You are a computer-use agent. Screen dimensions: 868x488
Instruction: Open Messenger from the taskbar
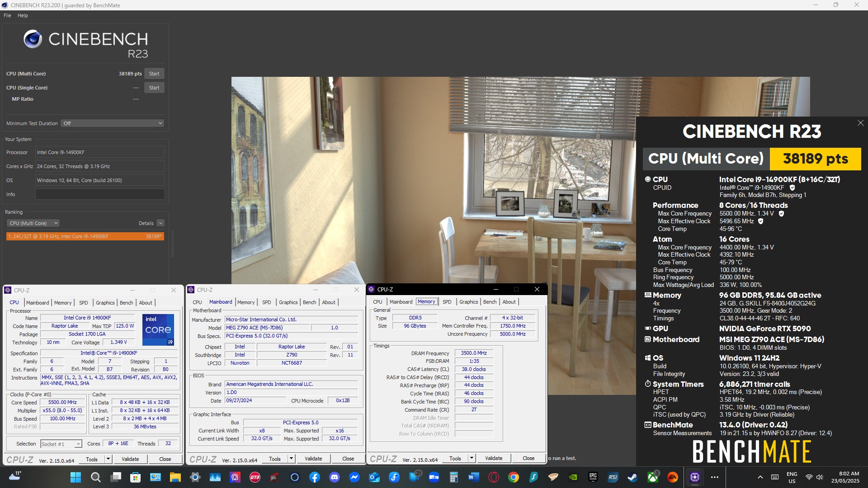(354, 477)
